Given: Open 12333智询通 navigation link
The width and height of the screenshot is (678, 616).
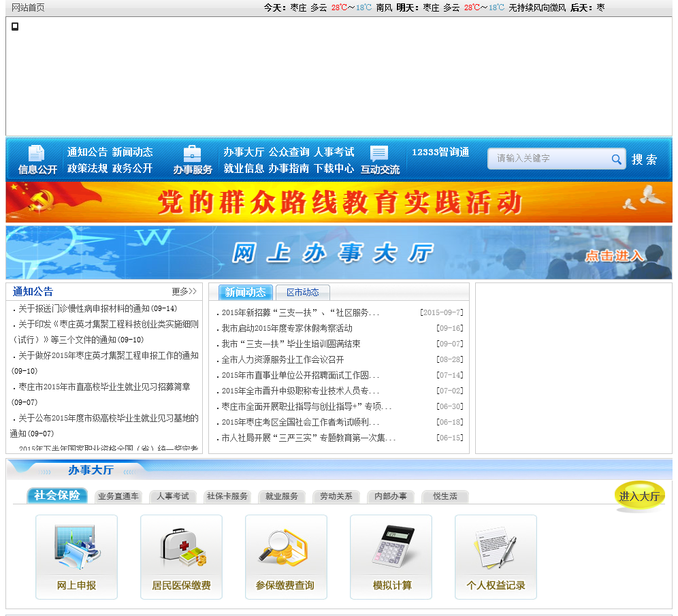Looking at the screenshot, I should click(440, 152).
